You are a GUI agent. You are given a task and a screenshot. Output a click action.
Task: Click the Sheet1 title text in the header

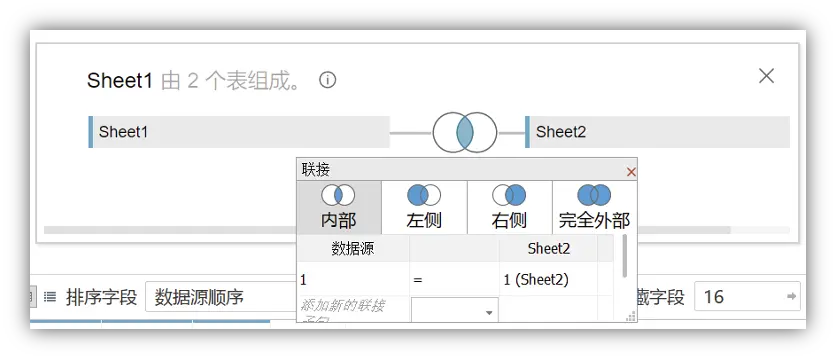[x=120, y=81]
